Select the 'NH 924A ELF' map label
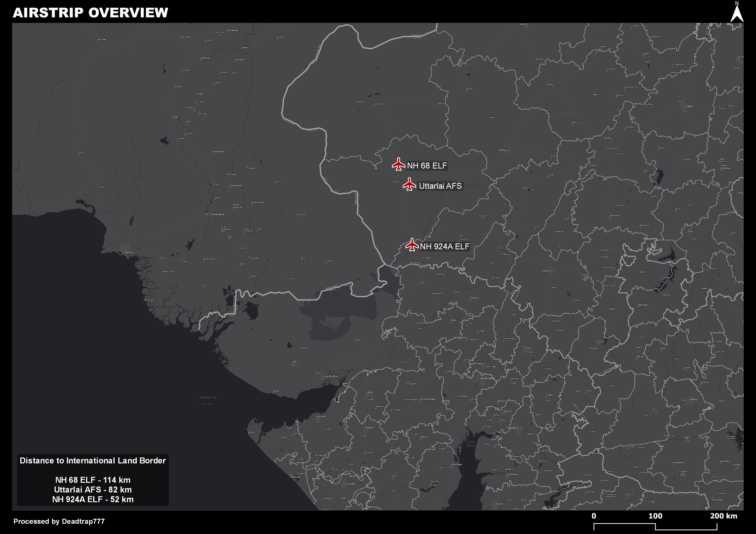This screenshot has height=534, width=756. 444,247
